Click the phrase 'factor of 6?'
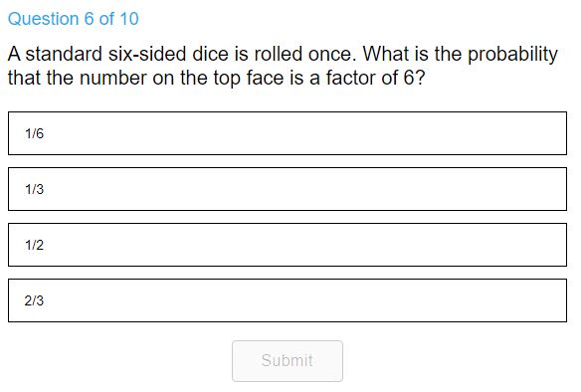The image size is (581, 392). [x=375, y=78]
